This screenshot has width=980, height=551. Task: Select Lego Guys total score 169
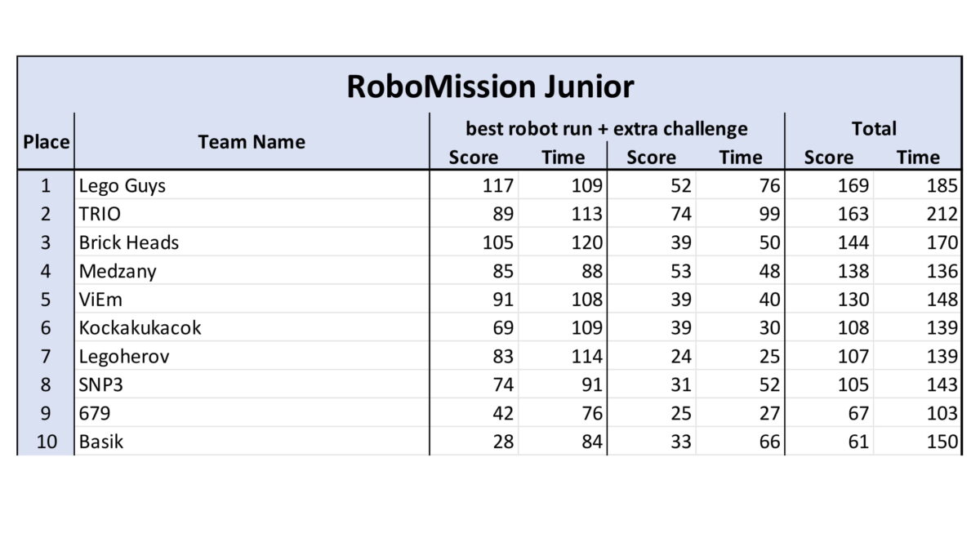tap(829, 185)
